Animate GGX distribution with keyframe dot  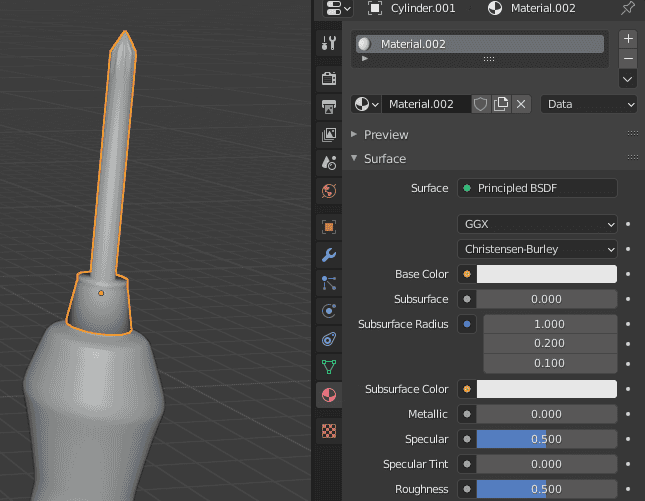pos(628,224)
